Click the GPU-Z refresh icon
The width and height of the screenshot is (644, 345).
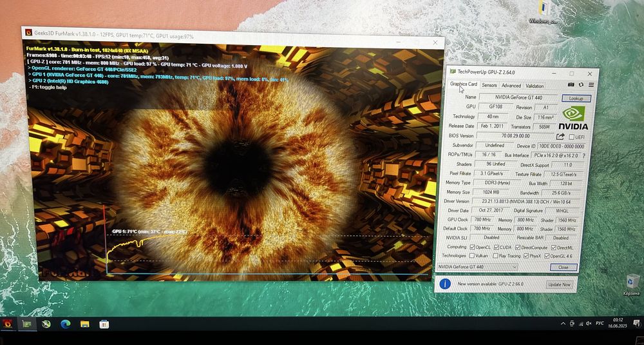coord(581,84)
